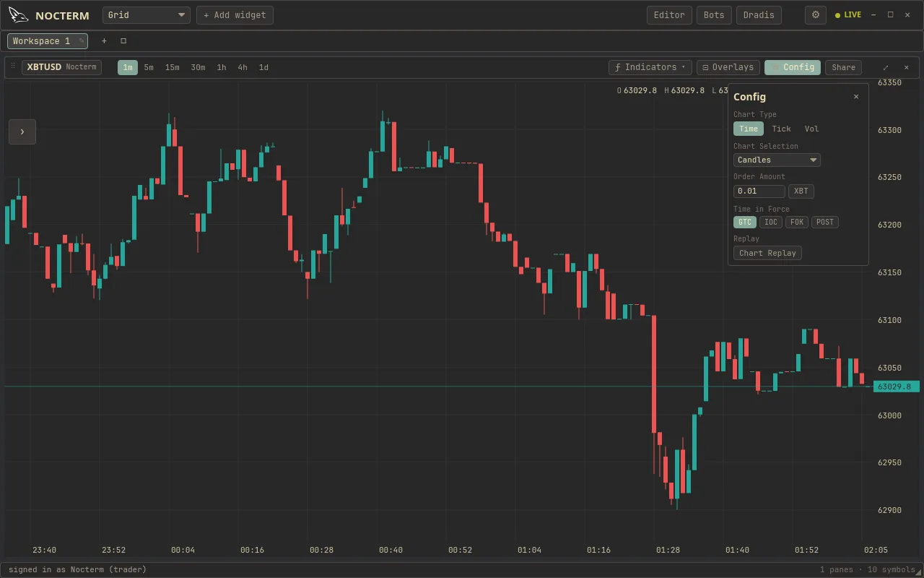Screen dimensions: 924x578
Task: Close the Config popup
Action: pos(856,97)
